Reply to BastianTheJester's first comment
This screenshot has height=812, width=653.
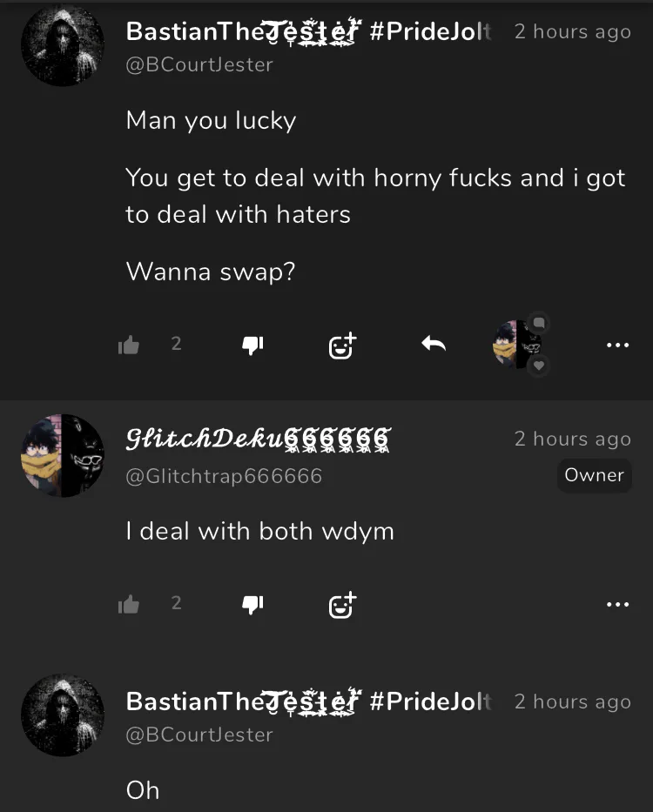click(x=434, y=344)
